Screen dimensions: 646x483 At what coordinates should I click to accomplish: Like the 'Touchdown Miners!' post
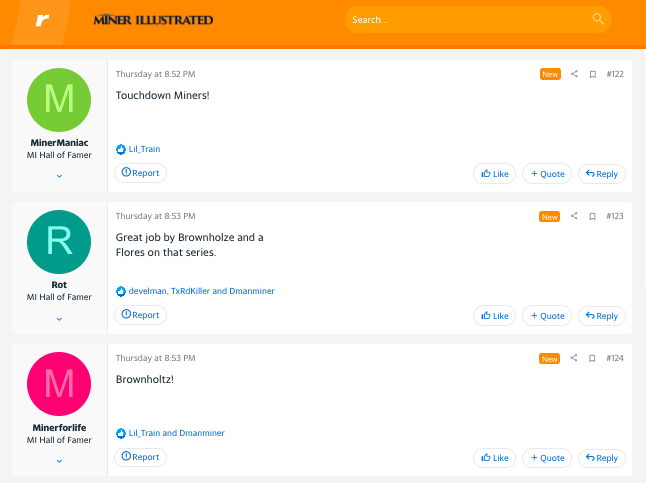(x=494, y=174)
